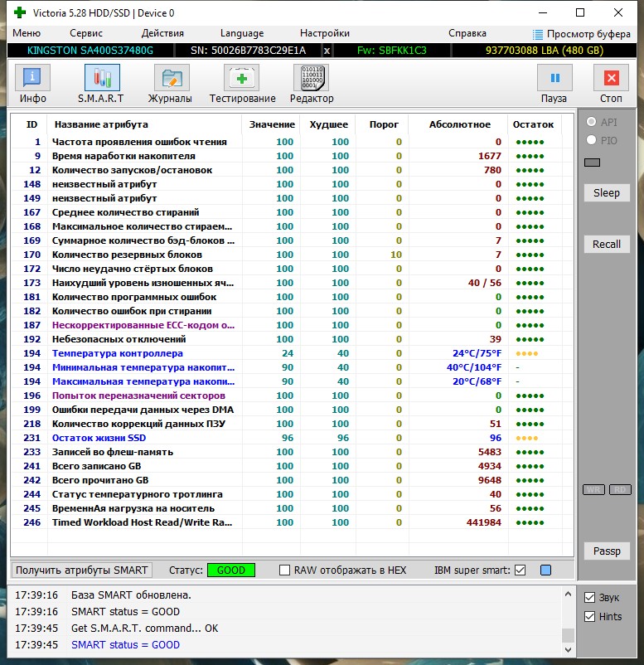Click the Sleep button
This screenshot has height=665, width=644.
coord(606,192)
